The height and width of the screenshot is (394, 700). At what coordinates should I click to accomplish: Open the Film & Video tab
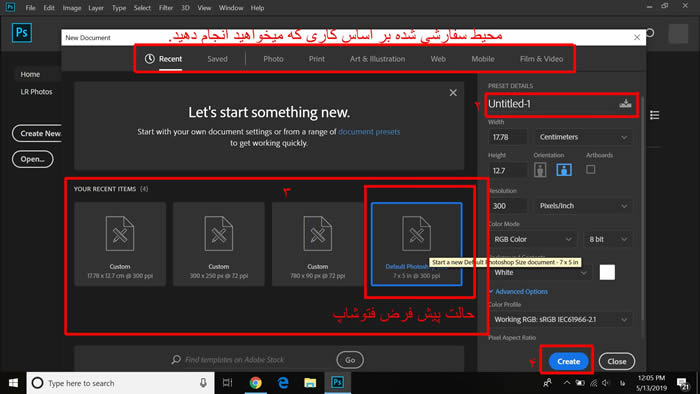pos(541,59)
